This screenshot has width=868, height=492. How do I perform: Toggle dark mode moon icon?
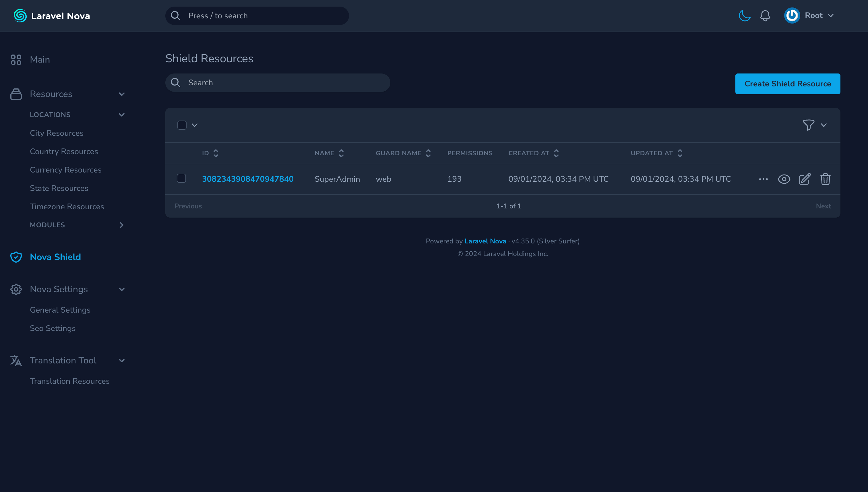point(744,16)
